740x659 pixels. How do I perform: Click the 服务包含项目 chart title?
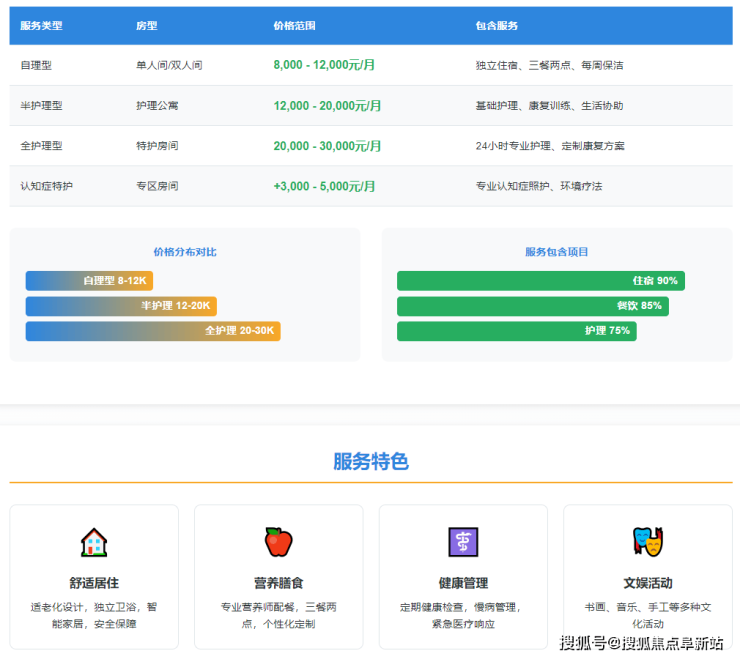point(556,252)
